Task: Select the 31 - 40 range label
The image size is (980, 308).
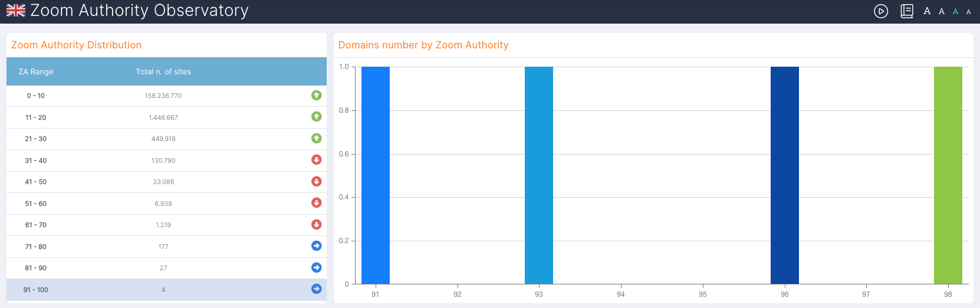Action: click(36, 160)
